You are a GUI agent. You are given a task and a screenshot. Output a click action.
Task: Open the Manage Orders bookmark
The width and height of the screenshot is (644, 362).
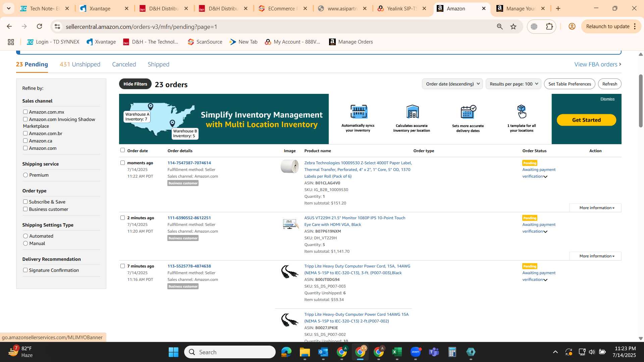tap(351, 42)
